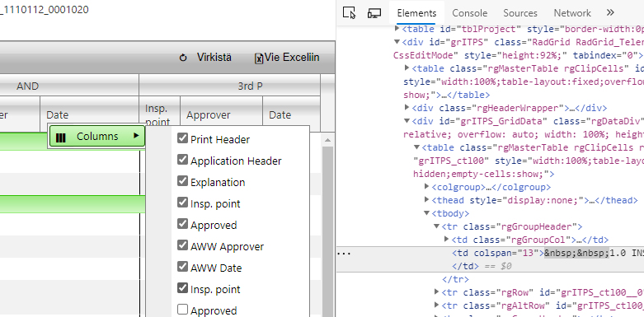Image resolution: width=644 pixels, height=317 pixels.
Task: Open the Network tab
Action: [x=572, y=12]
